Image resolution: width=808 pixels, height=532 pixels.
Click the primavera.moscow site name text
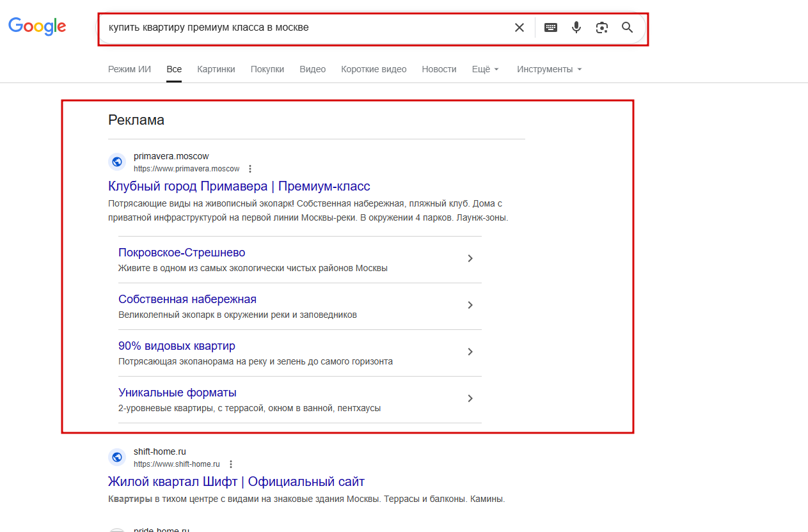pyautogui.click(x=171, y=156)
